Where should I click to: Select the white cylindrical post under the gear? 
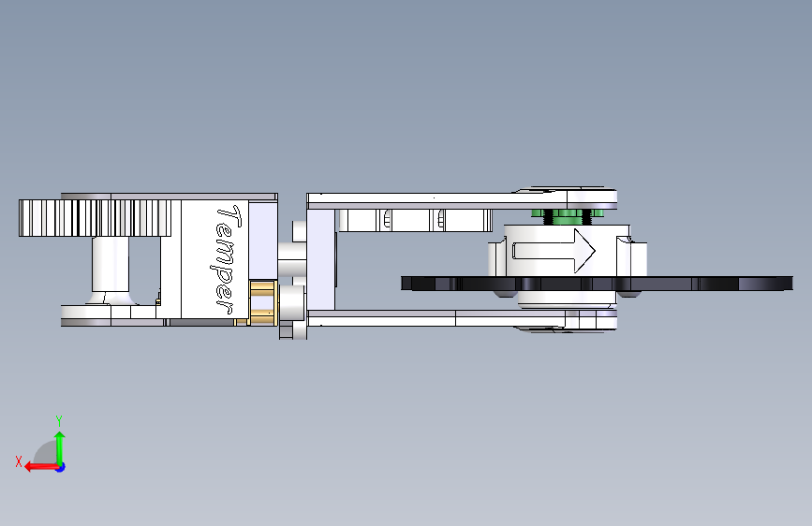point(111,264)
